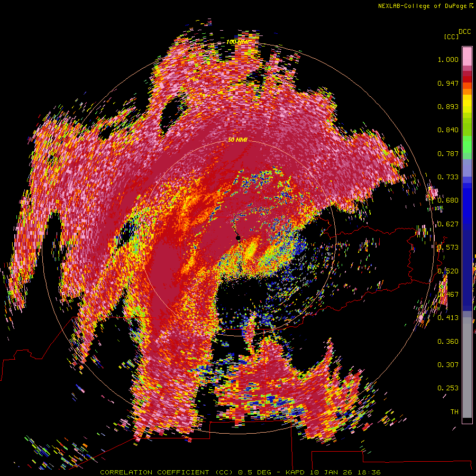Screen dimensions: 476x476
Task: Click the 0.413 color scale value
Action: (448, 318)
